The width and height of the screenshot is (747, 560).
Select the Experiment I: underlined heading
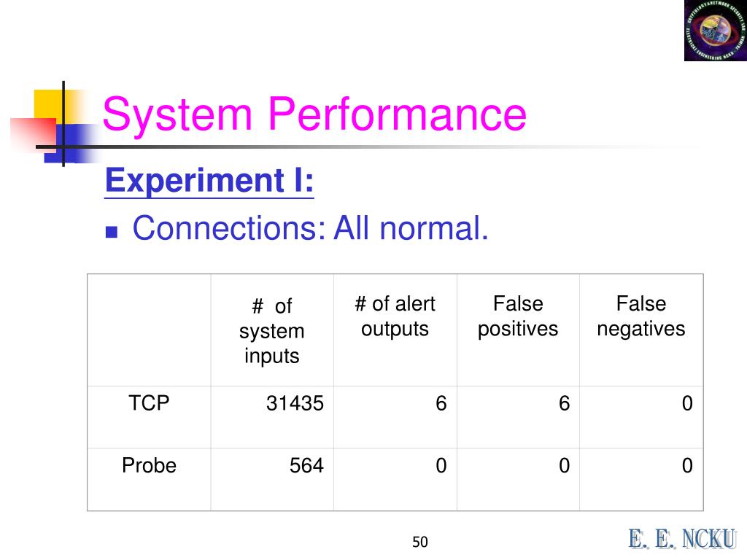tap(209, 181)
